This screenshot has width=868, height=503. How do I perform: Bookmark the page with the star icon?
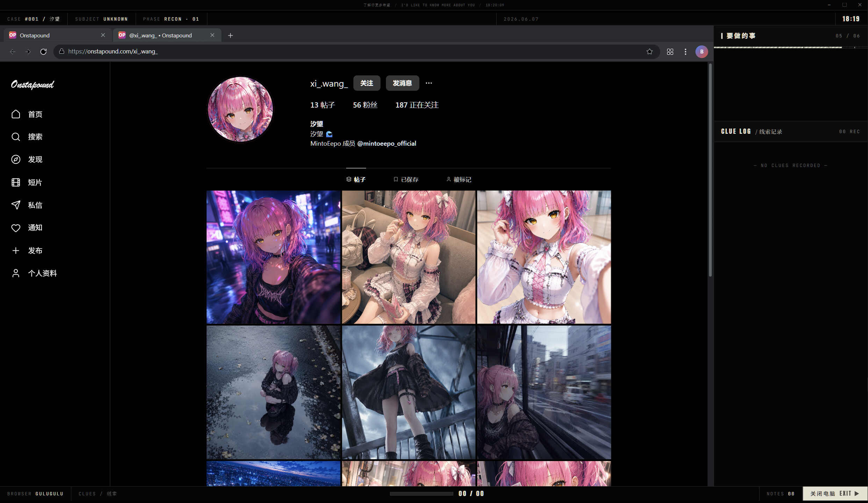[x=650, y=52]
